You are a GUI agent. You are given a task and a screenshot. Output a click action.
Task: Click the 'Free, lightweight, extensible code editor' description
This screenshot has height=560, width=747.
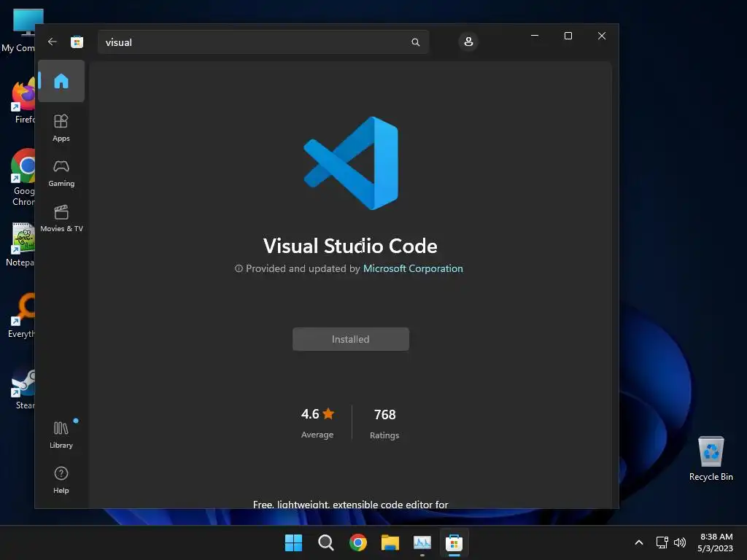351,505
